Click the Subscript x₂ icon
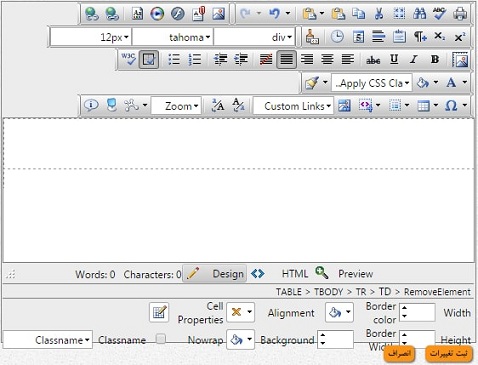Screen dimensions: 478x365 tap(440, 36)
